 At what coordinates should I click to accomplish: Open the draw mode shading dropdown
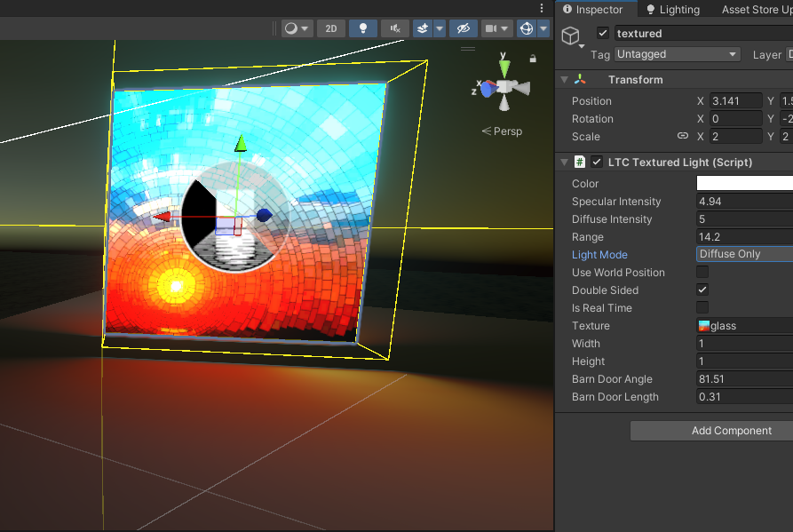(297, 28)
